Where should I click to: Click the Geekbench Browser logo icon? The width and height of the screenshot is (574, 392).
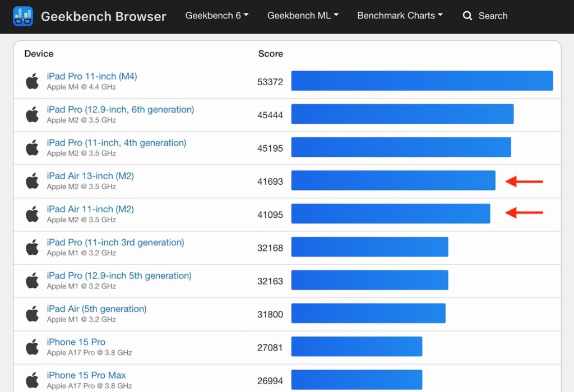click(x=22, y=16)
